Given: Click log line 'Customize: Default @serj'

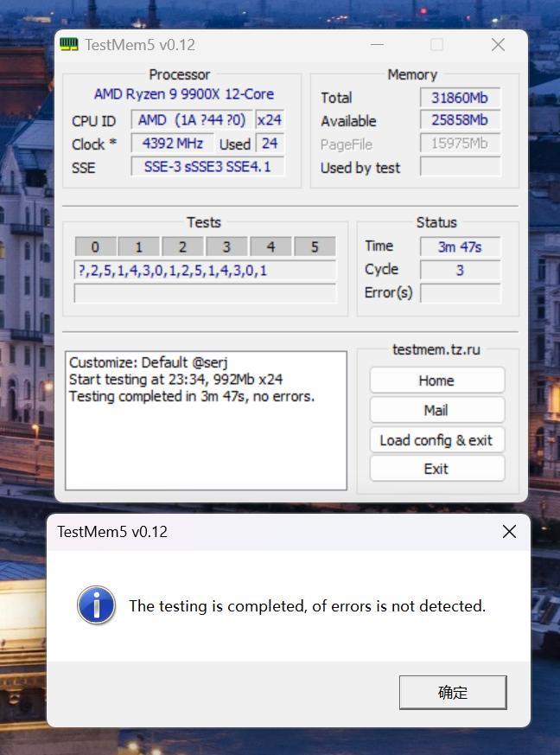Looking at the screenshot, I should (149, 362).
